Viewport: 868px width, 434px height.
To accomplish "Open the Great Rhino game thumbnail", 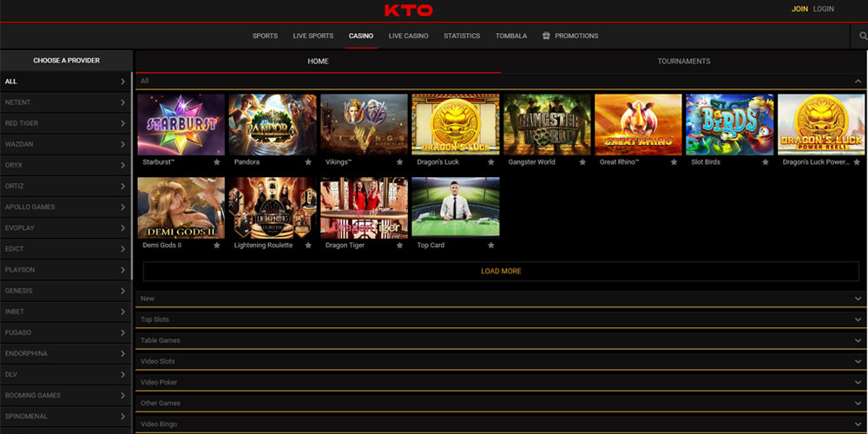I will [637, 124].
